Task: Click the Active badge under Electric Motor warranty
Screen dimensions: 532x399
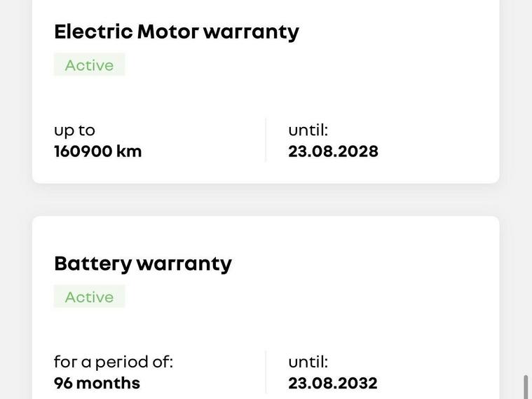Action: tap(89, 65)
